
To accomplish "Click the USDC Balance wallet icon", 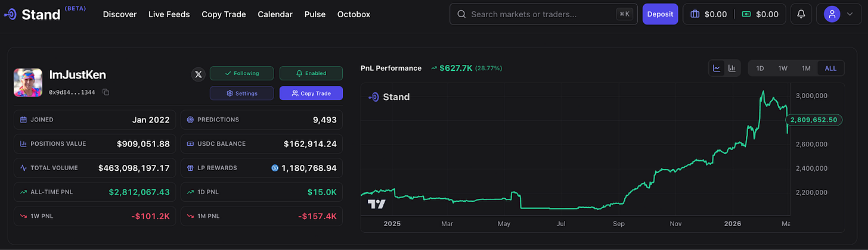I will [190, 143].
